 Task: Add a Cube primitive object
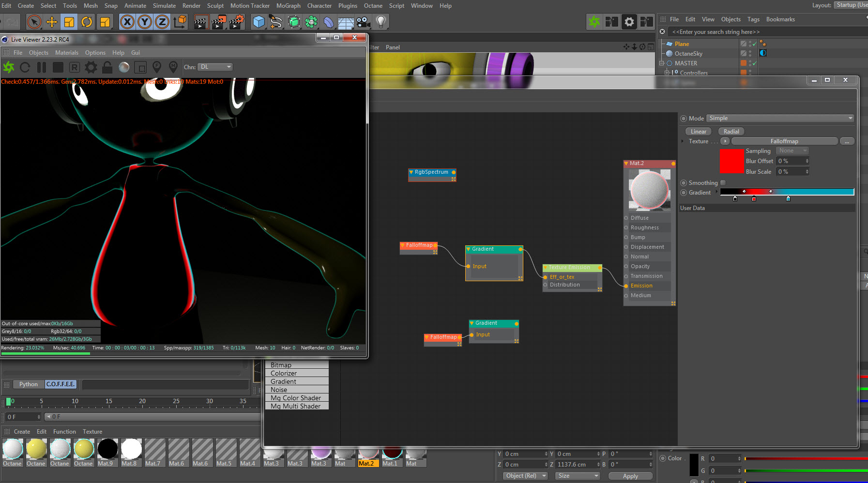coord(259,22)
